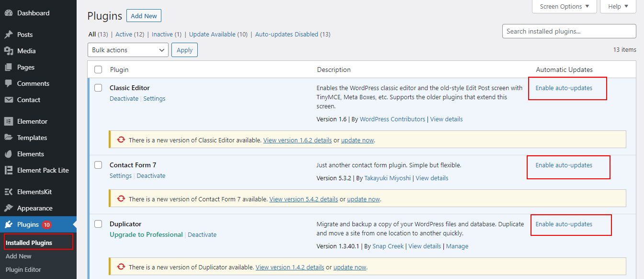Click the Contact envelope icon
This screenshot has height=279, width=644.
8,100
